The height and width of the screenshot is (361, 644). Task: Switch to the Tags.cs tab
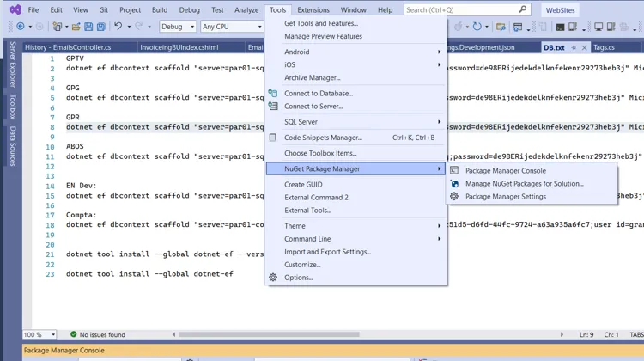[604, 47]
